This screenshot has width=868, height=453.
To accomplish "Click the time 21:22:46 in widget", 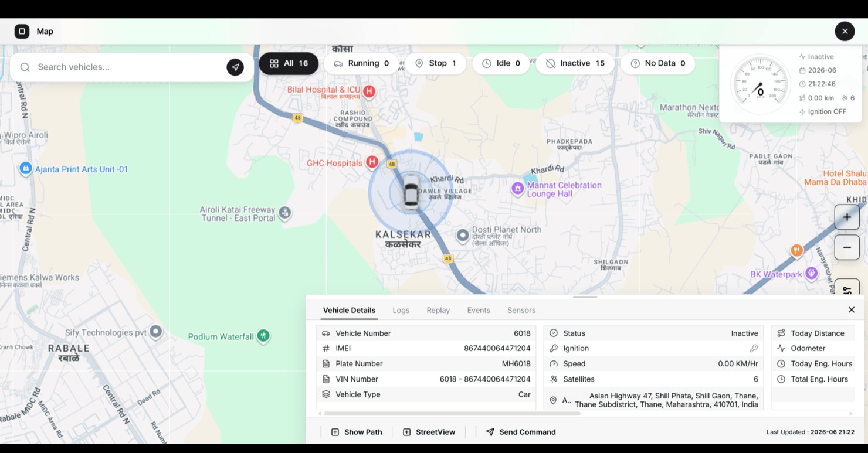I will 822,84.
